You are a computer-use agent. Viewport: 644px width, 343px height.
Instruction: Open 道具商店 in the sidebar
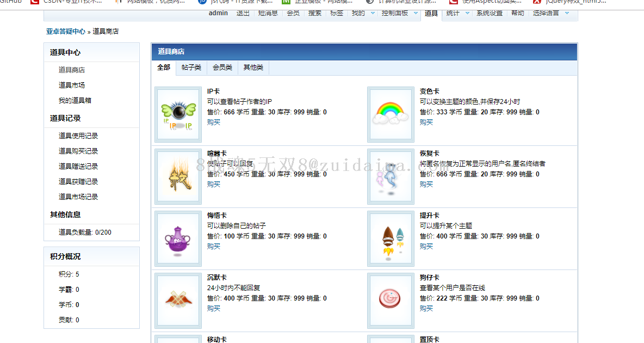[x=72, y=70]
